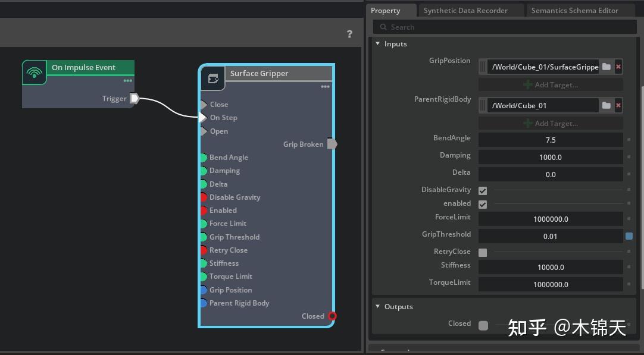Click Add Target under GripPosition
Viewport: 644px width, 355px height.
coord(551,84)
